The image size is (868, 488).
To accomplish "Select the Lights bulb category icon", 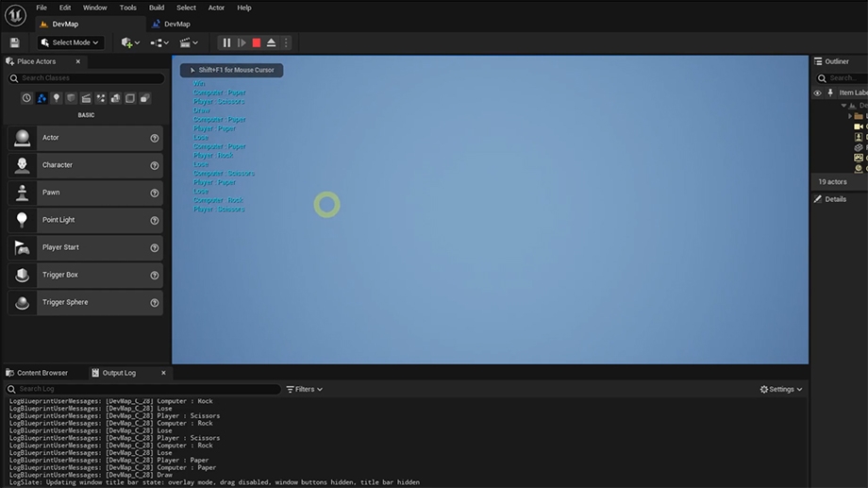I will pos(57,98).
